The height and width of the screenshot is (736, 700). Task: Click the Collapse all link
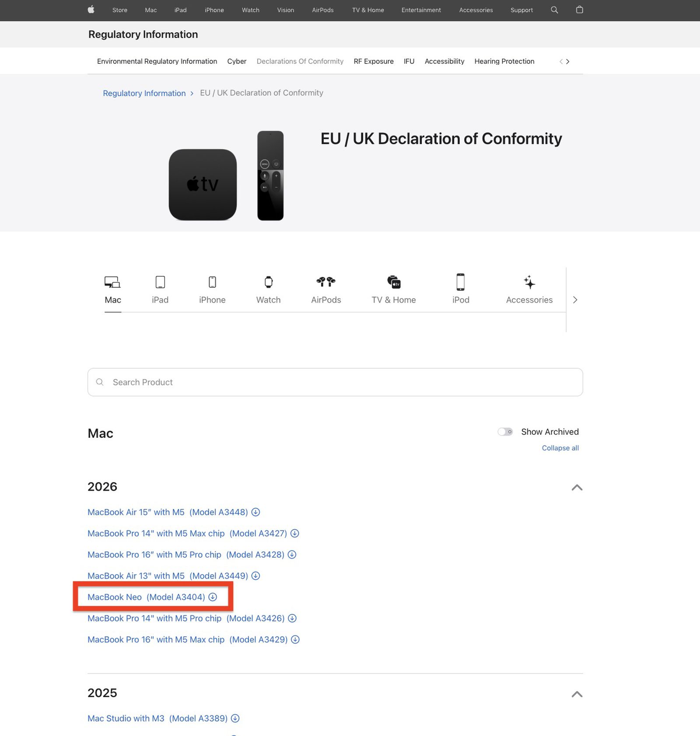[x=560, y=448]
